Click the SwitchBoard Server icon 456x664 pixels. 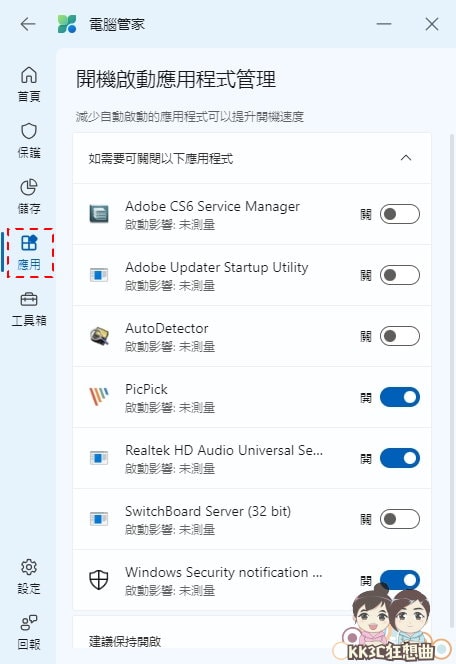(x=99, y=519)
